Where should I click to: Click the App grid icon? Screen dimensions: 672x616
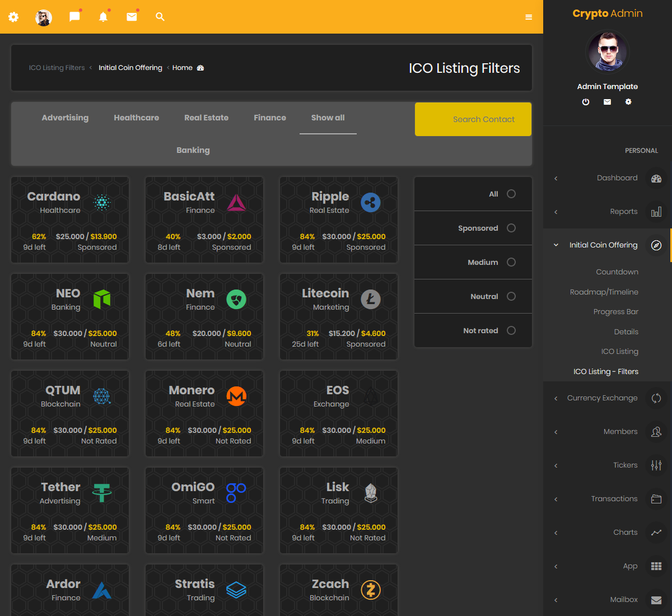(x=656, y=566)
